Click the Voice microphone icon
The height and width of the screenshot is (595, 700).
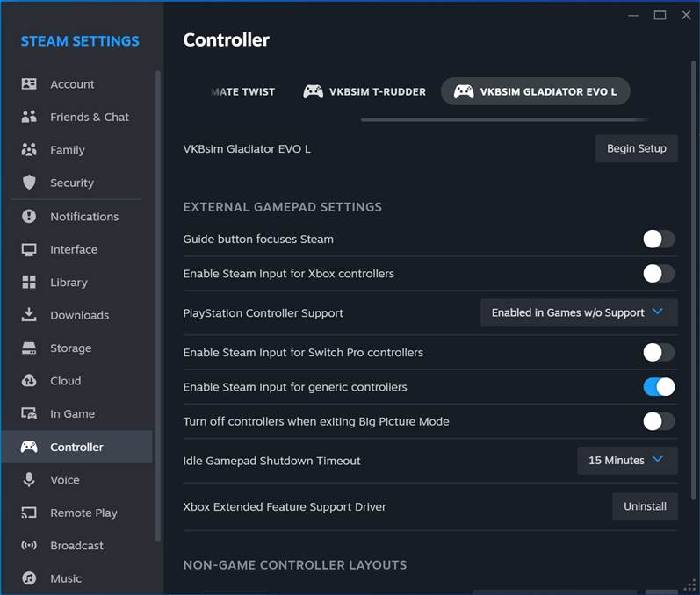coord(29,479)
